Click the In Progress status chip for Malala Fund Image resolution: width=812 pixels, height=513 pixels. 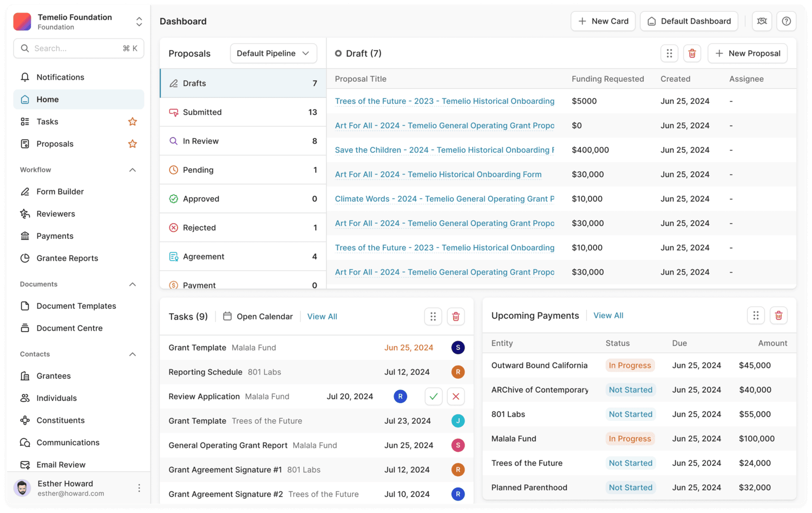630,438
